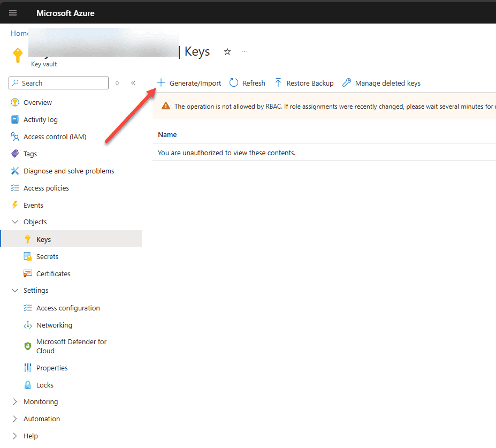The height and width of the screenshot is (448, 496).
Task: Click the unauthorized to view contents message
Action: pos(226,153)
